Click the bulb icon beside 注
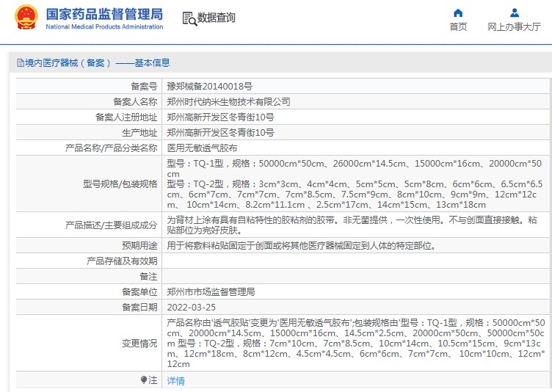 tap(144, 380)
